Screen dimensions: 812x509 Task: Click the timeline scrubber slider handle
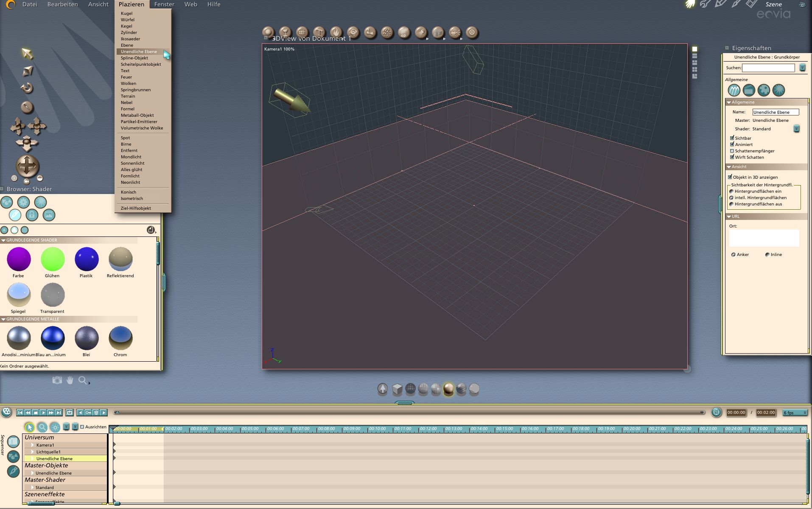pyautogui.click(x=117, y=412)
